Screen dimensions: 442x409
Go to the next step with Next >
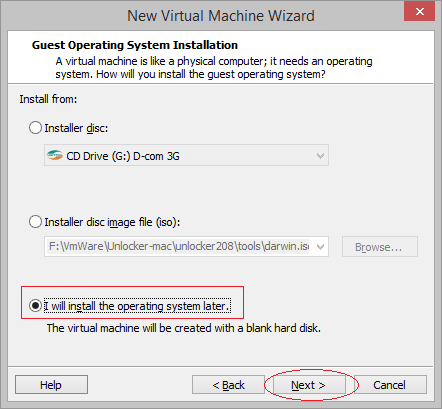click(x=309, y=385)
